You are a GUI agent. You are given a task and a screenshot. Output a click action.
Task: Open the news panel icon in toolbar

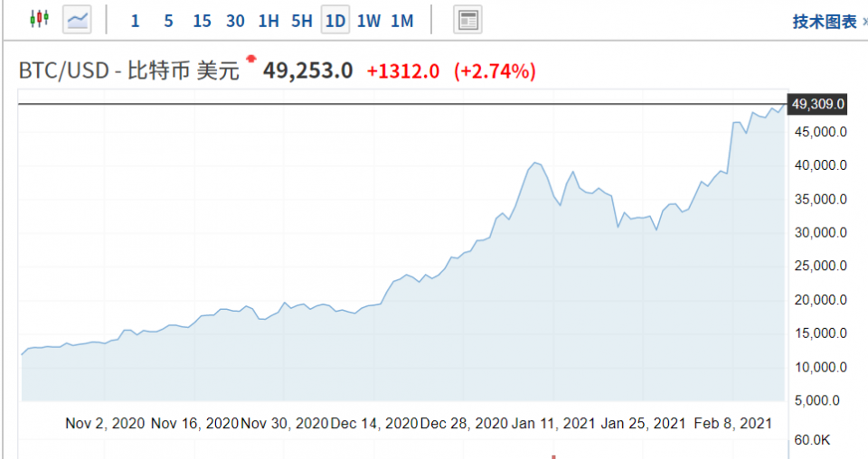pyautogui.click(x=467, y=20)
